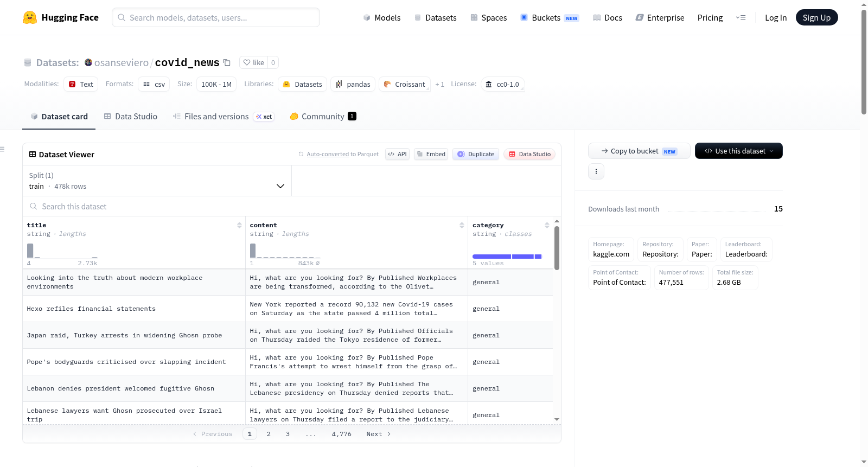Viewport: 868px width, 467px height.
Task: Copy dataset name with the copy icon
Action: (x=227, y=62)
